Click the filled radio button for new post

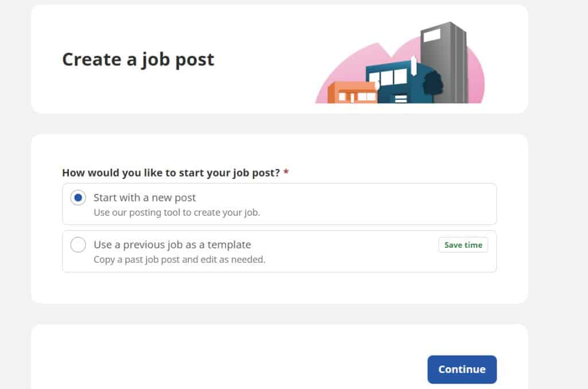click(77, 197)
